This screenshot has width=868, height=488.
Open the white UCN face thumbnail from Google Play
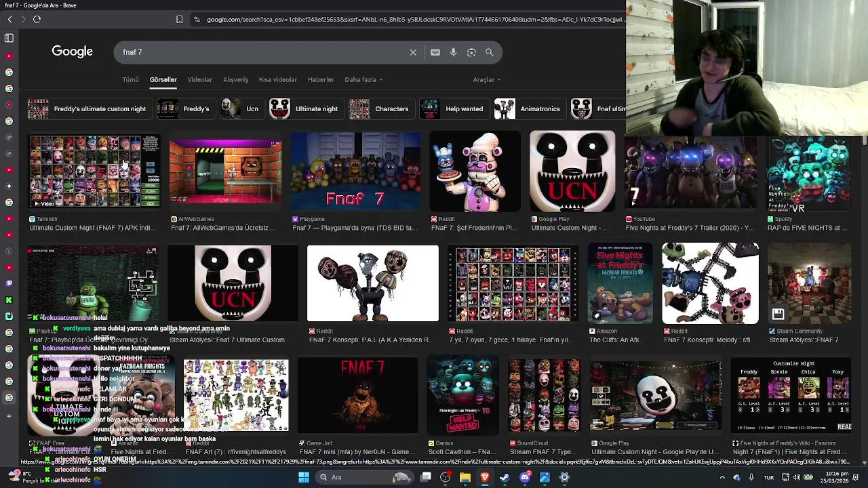pos(572,171)
